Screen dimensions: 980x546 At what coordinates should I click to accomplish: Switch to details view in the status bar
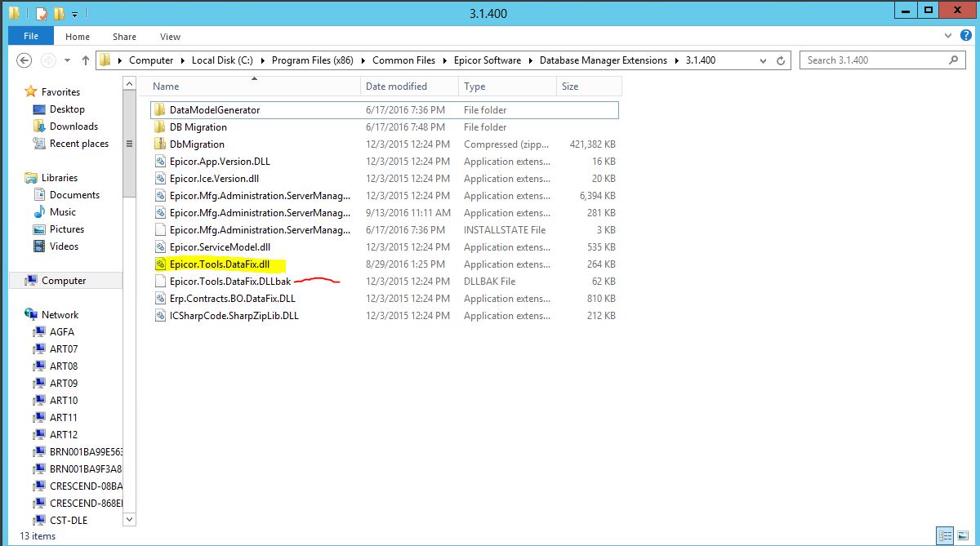click(943, 535)
